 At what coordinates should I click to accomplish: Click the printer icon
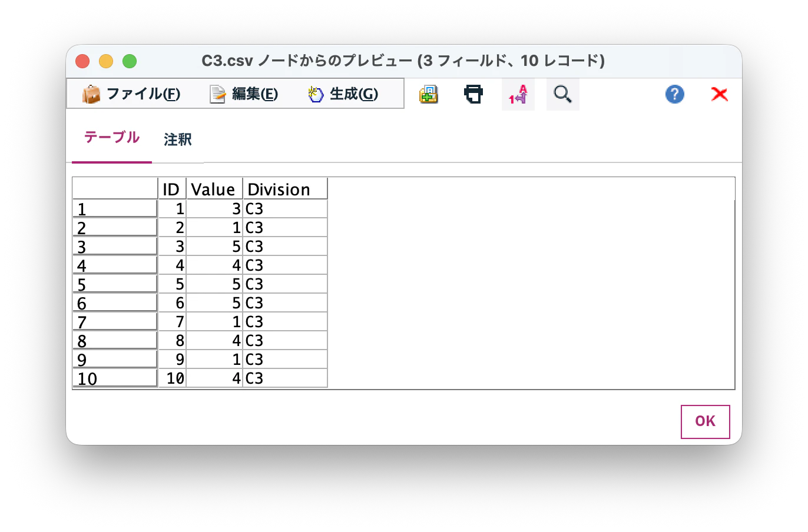click(x=473, y=94)
